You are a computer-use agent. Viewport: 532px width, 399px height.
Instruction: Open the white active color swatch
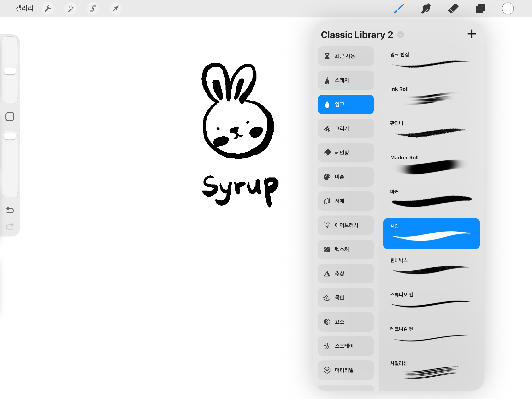point(508,9)
